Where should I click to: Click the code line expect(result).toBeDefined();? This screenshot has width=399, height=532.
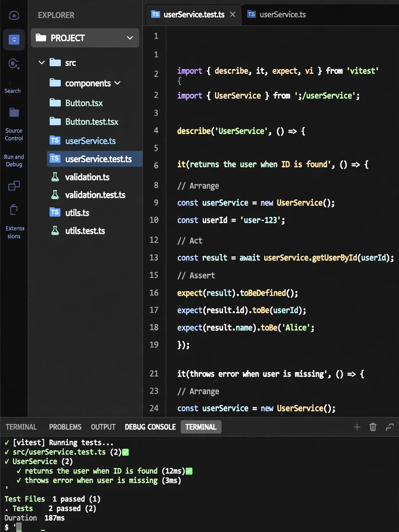238,293
